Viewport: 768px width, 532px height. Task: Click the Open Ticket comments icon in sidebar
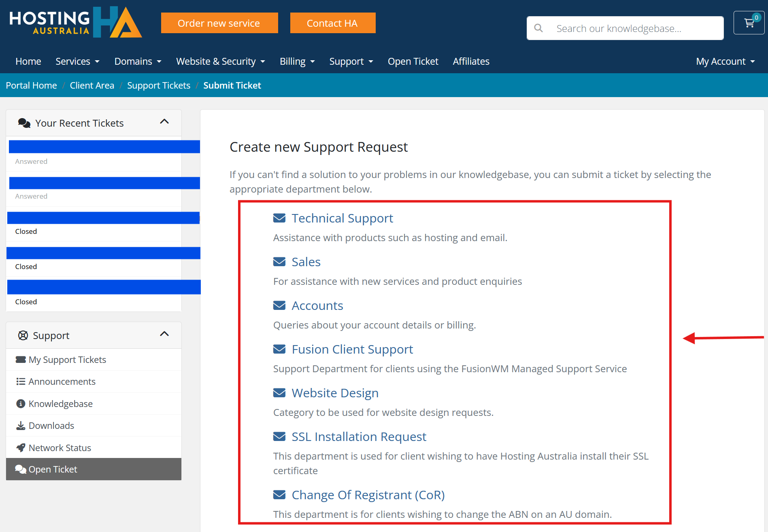(21, 469)
